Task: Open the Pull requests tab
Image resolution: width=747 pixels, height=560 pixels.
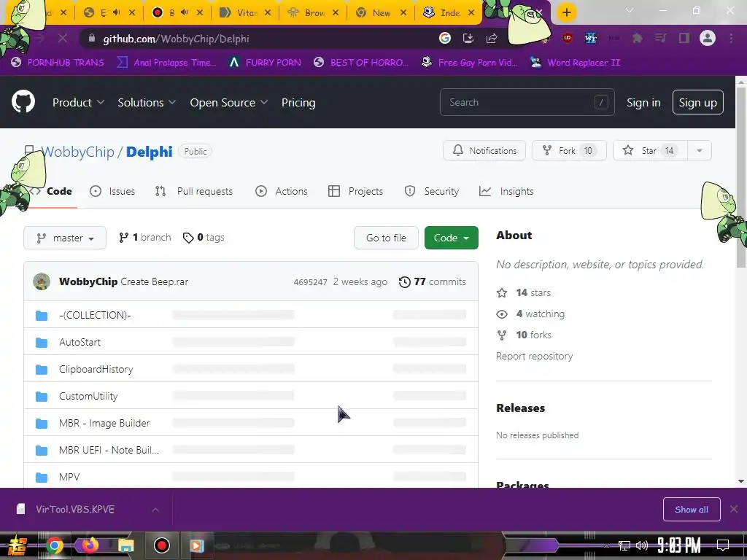Action: pos(194,192)
